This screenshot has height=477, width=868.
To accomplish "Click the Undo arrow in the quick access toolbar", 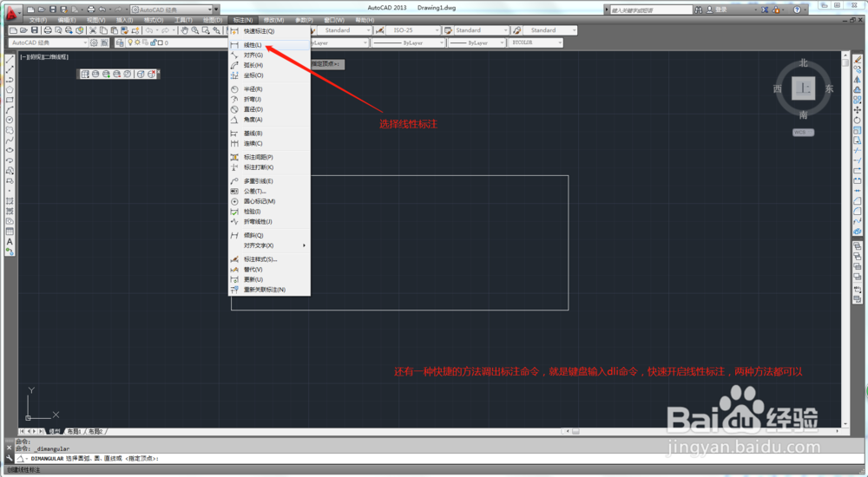I will [102, 10].
